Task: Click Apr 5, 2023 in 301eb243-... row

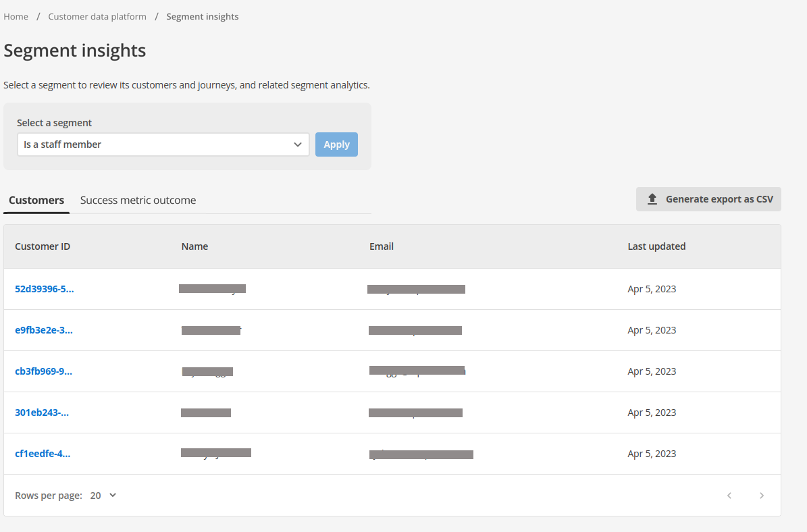Action: pyautogui.click(x=652, y=413)
